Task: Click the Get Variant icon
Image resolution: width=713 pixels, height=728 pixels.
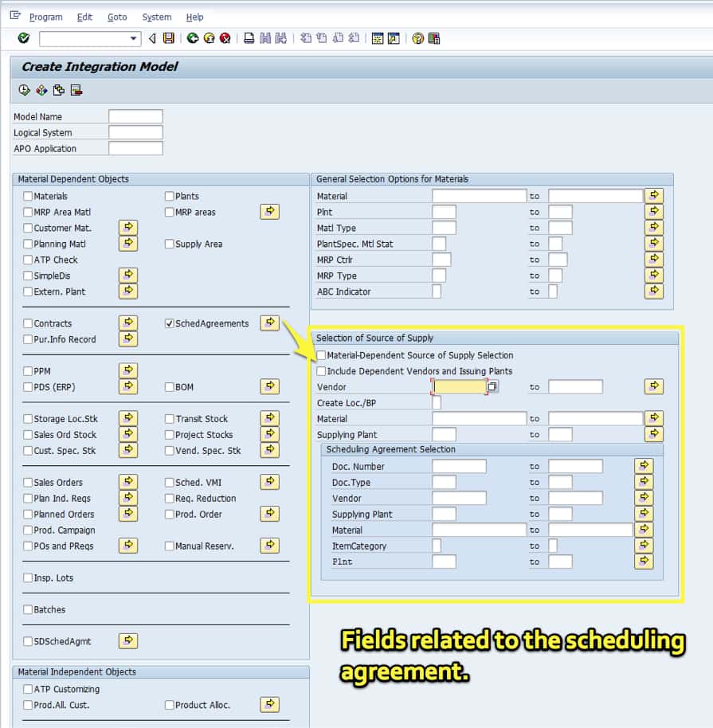Action: click(59, 90)
